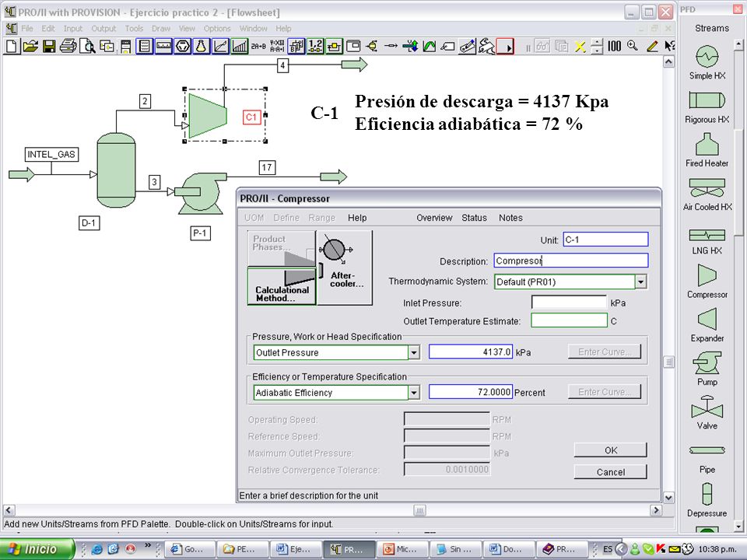Switch to the Mic... taskbar window
Screen dimensions: 747x560
(402, 549)
